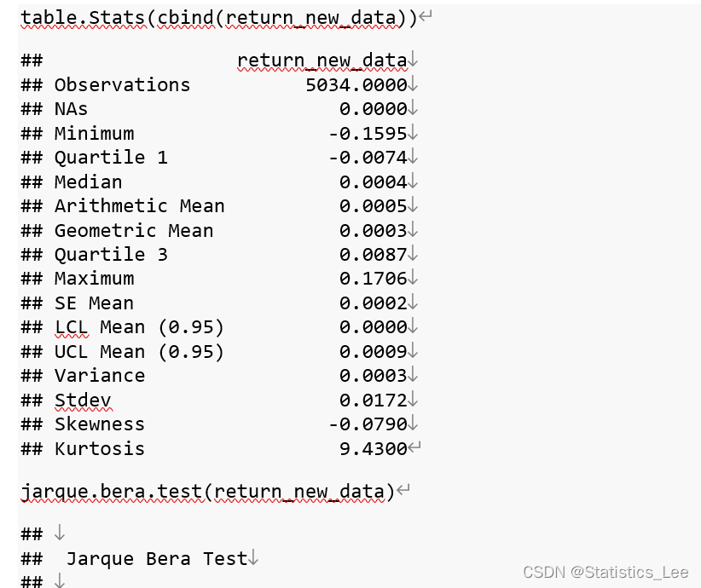
Task: Click the table.Stats code line
Action: pos(219,18)
